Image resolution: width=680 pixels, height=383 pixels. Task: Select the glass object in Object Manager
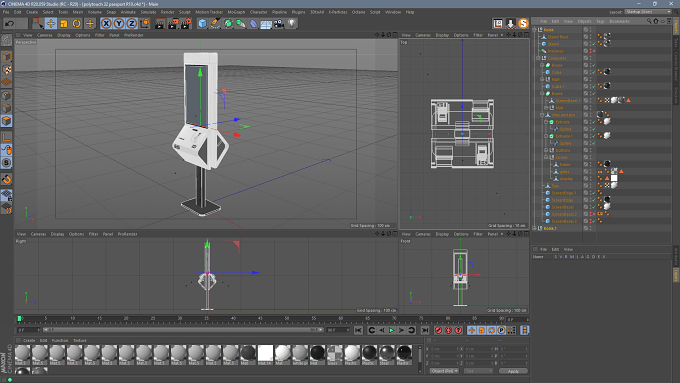564,172
